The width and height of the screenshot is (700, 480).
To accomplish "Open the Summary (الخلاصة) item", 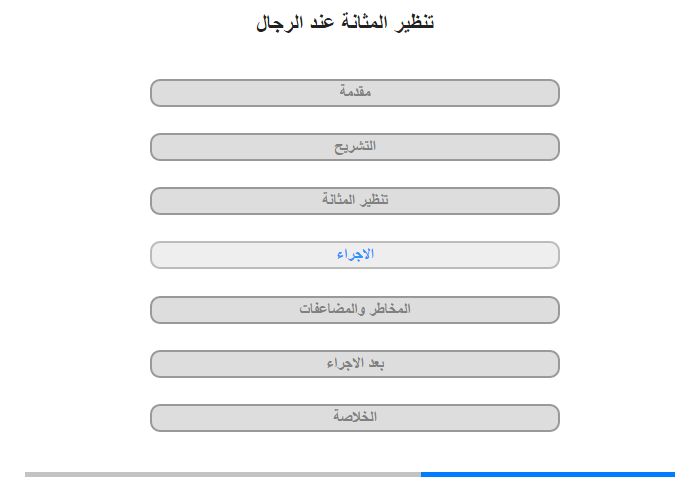I will tap(355, 418).
